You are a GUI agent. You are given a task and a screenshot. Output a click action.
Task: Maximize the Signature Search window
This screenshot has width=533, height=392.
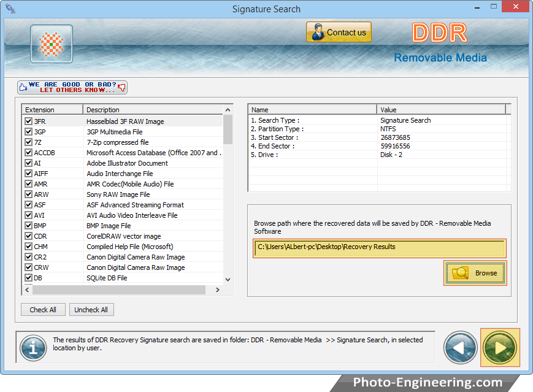494,7
